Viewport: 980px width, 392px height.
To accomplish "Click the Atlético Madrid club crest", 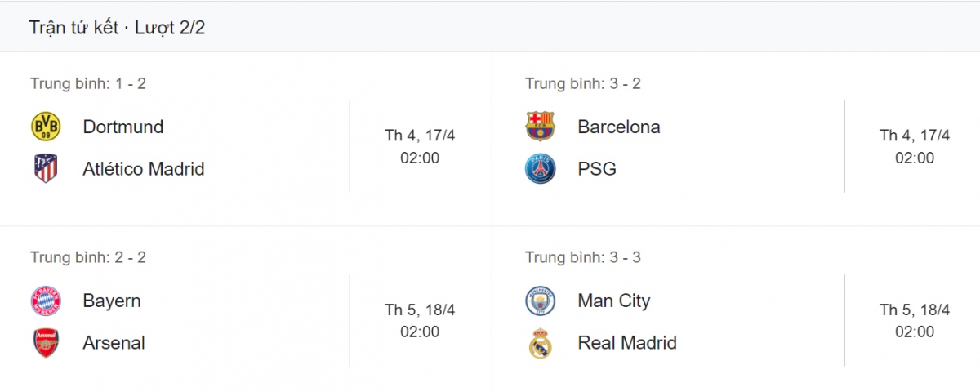I will pos(46,169).
